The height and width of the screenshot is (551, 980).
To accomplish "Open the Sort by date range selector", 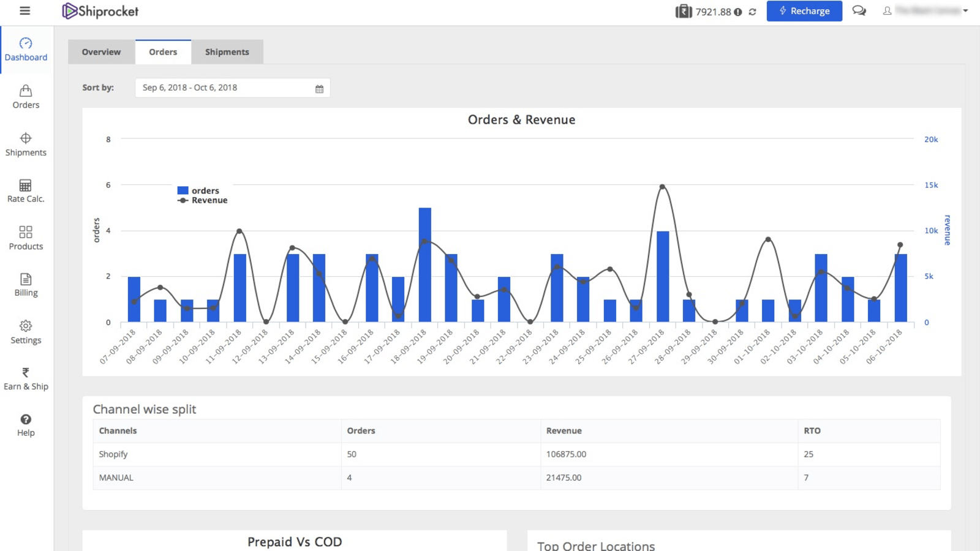I will tap(227, 88).
